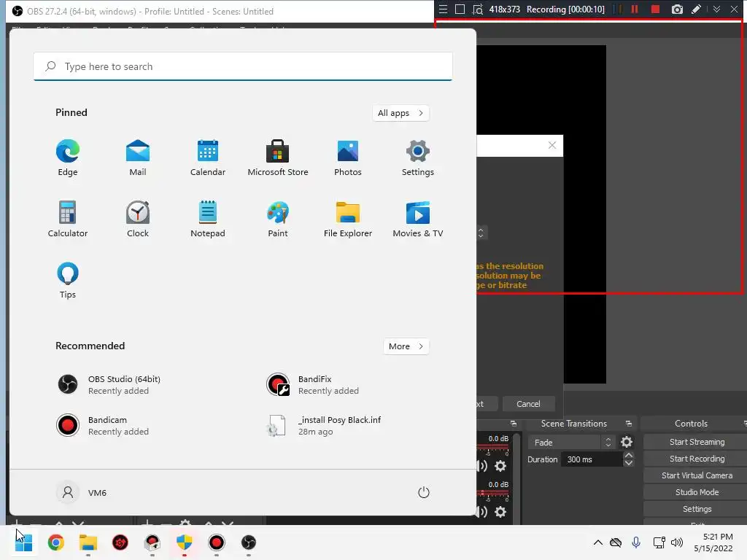Open File Explorer from pinned apps
This screenshot has width=747, height=560.
click(x=348, y=219)
